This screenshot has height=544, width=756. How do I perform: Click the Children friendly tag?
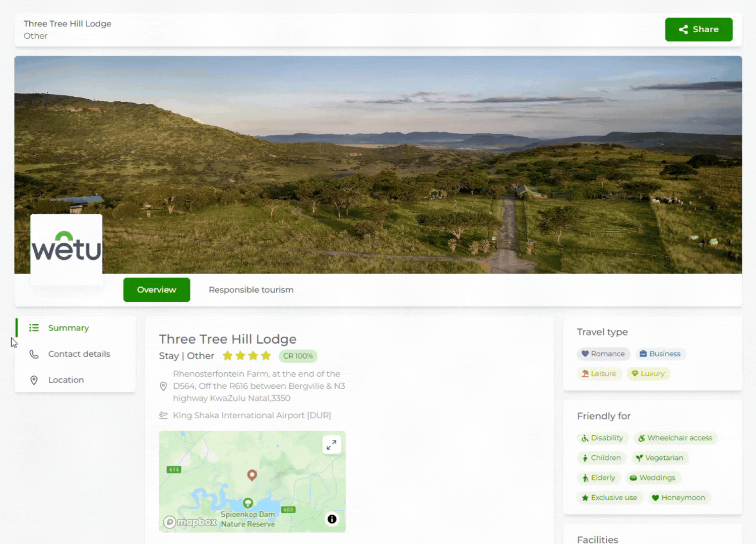tap(601, 458)
